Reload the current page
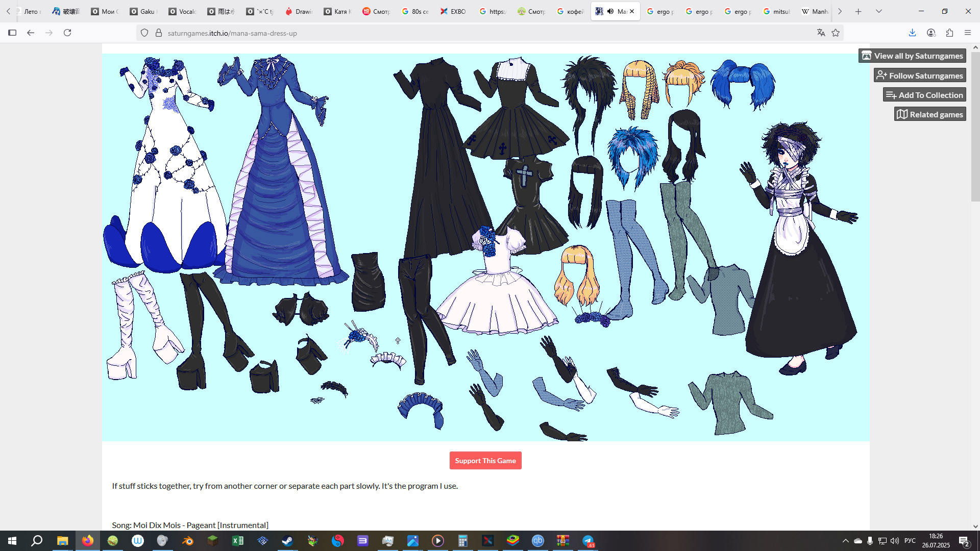Screen dimensions: 980x551 click(x=67, y=33)
